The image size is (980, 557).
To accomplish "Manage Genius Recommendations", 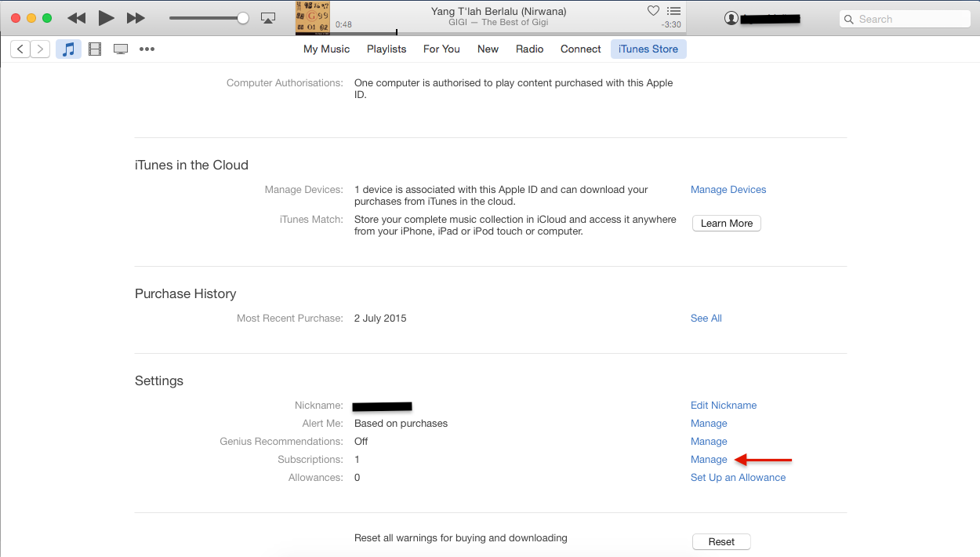I will tap(709, 442).
